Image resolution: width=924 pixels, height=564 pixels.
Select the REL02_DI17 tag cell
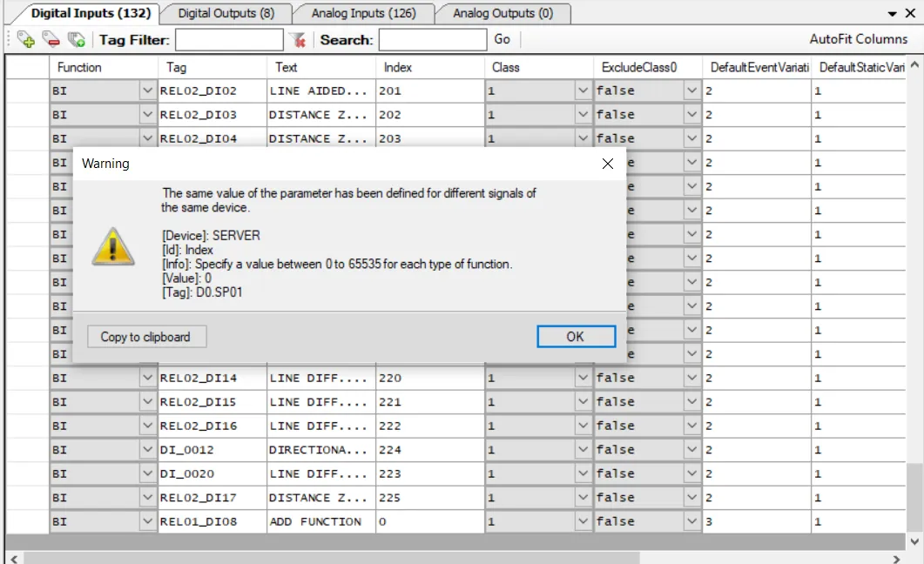[212, 498]
